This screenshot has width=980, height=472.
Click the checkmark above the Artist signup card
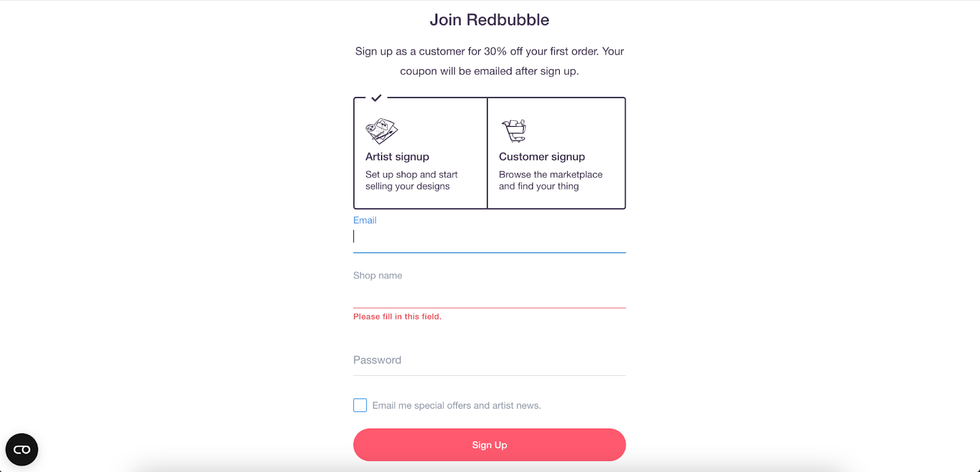376,98
